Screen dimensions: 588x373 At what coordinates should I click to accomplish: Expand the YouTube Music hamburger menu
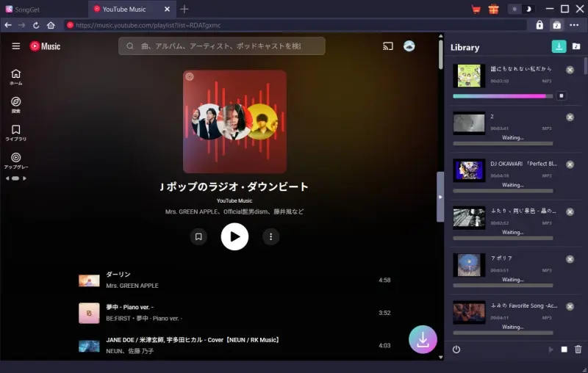tap(15, 46)
